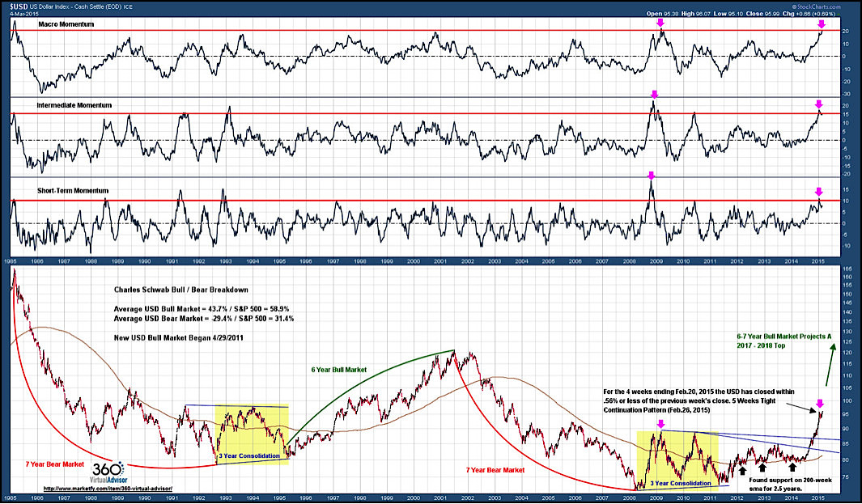Click '6-7 Year Bull Market Projects A' annotation
This screenshot has height=504, width=862.
pyautogui.click(x=784, y=341)
